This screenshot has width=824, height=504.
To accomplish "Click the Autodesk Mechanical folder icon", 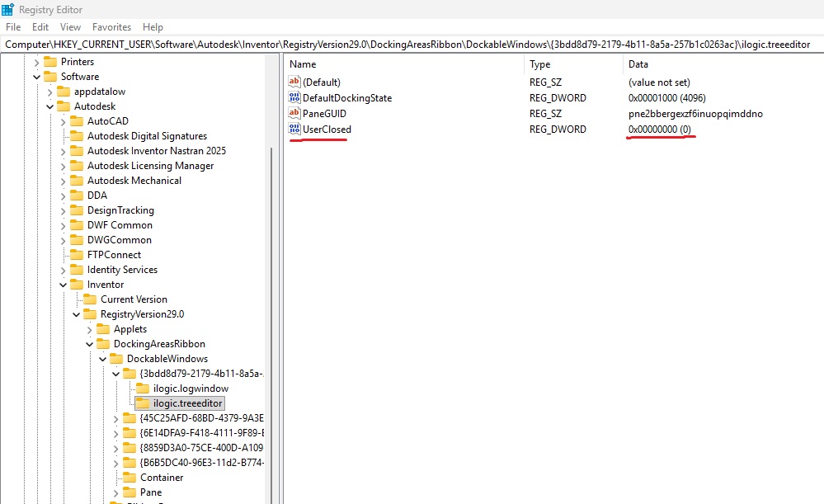I will click(77, 181).
